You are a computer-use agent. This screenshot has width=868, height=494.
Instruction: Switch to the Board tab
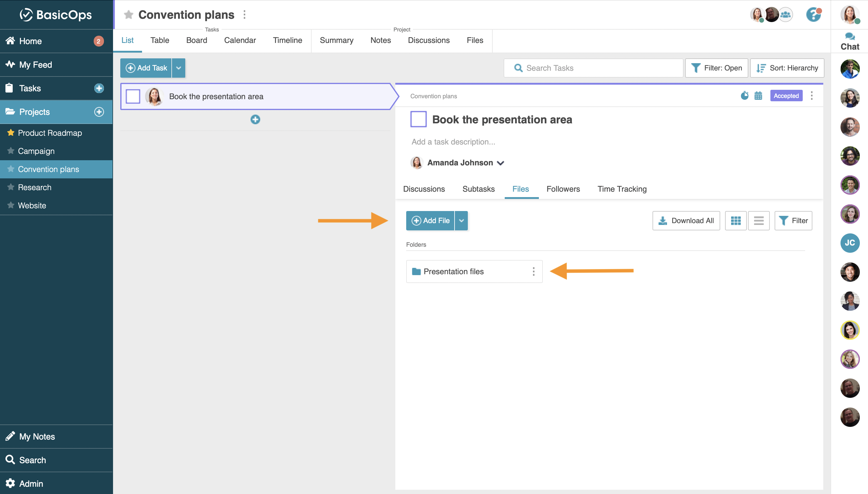[197, 40]
